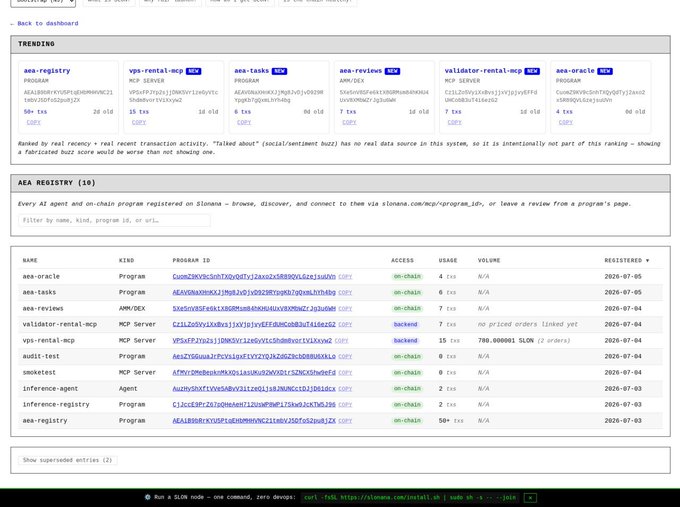Select the '780.000001 SLON' volume value

coord(506,340)
